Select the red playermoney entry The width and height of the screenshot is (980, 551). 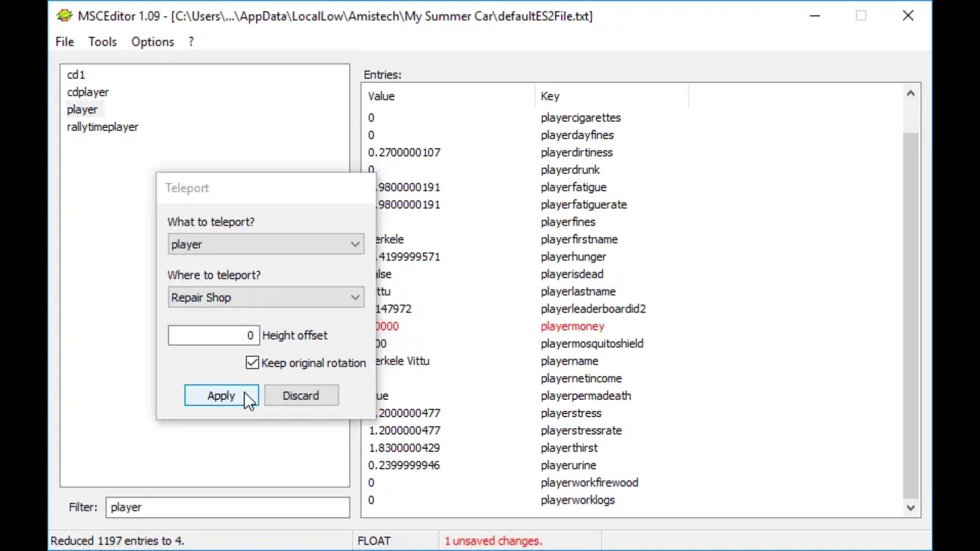572,327
